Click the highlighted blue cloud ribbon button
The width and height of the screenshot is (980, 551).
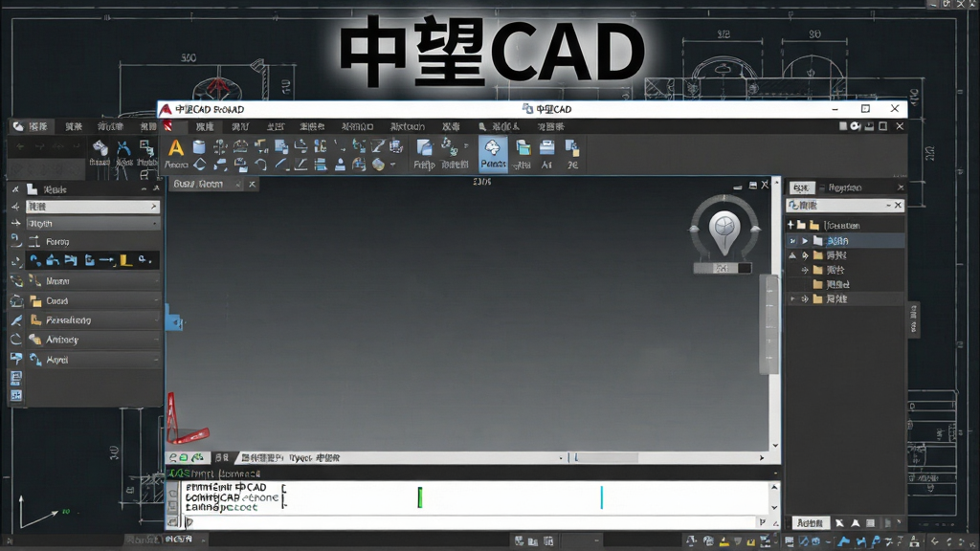tap(493, 154)
